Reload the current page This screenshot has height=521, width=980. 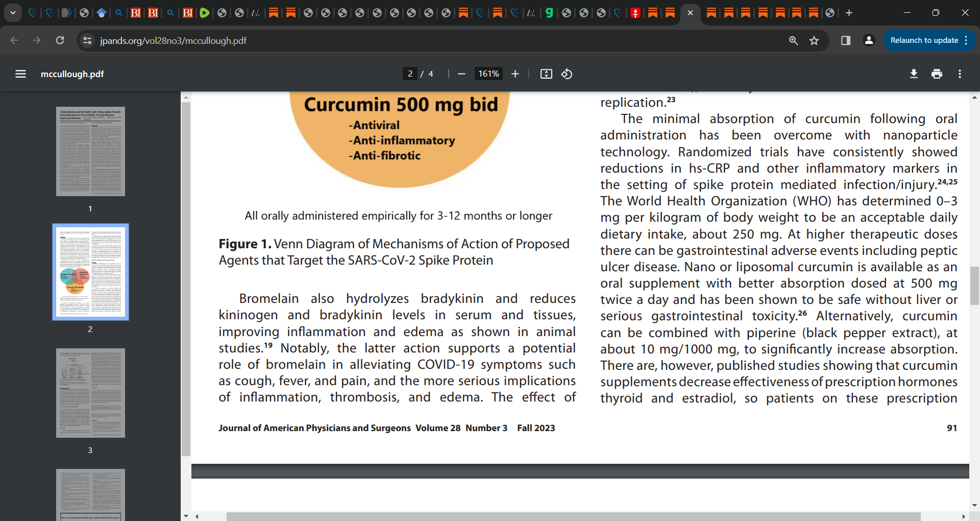(x=60, y=40)
